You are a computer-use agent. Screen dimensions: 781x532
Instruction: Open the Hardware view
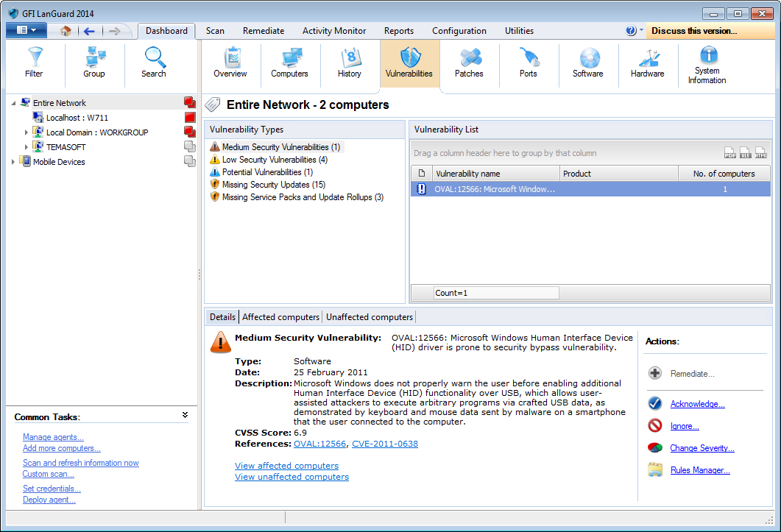point(648,63)
